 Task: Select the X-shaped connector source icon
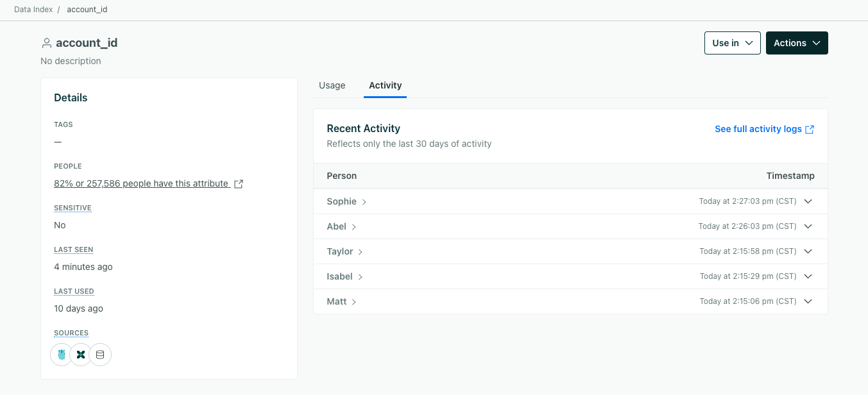tap(80, 354)
